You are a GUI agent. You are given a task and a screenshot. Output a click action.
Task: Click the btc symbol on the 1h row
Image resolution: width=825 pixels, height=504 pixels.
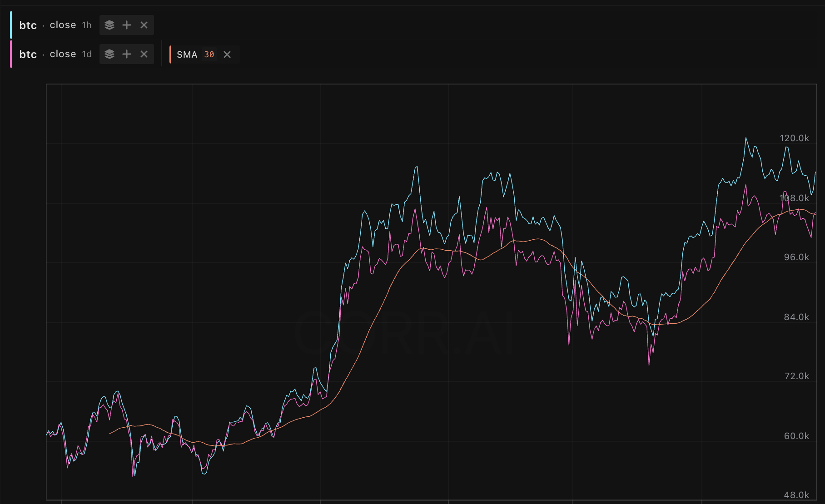pos(28,25)
